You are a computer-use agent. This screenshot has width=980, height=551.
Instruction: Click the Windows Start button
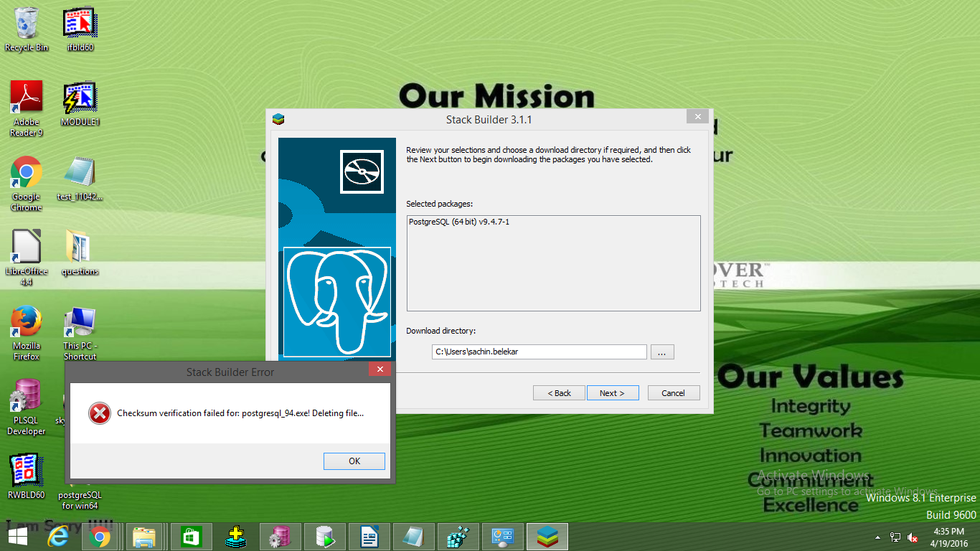click(x=18, y=537)
